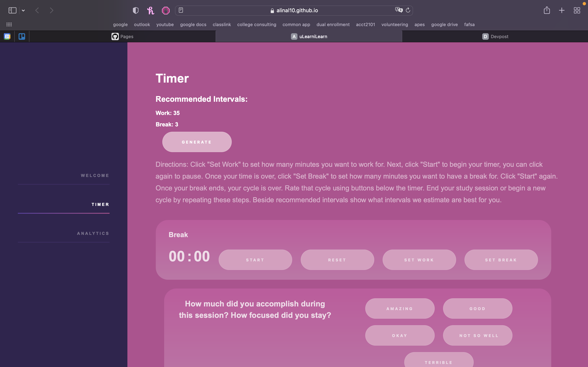Image resolution: width=588 pixels, height=367 pixels.
Task: Open the sidebar options dropdown chevron
Action: (x=23, y=10)
